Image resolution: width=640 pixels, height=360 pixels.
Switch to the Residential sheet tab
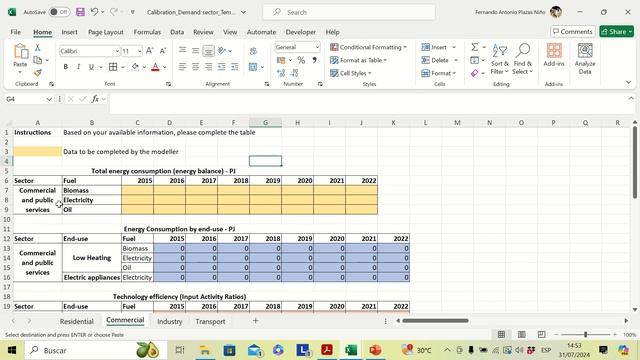click(x=77, y=322)
